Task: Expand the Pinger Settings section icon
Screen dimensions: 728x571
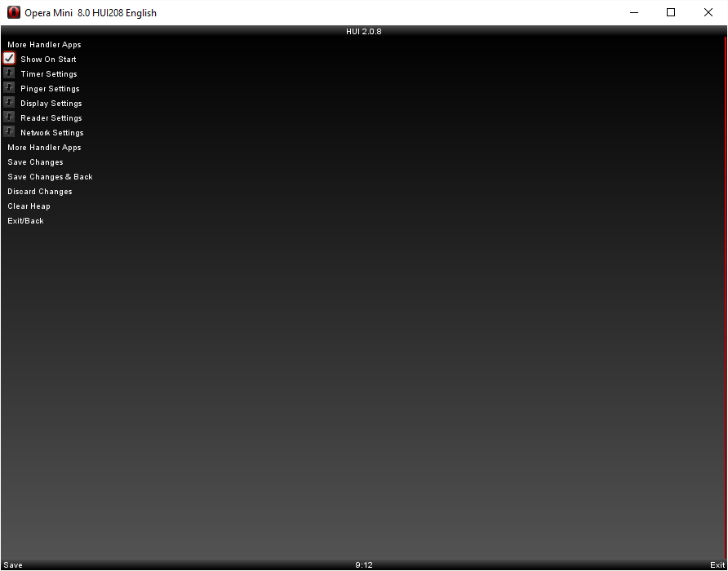Action: pyautogui.click(x=9, y=88)
